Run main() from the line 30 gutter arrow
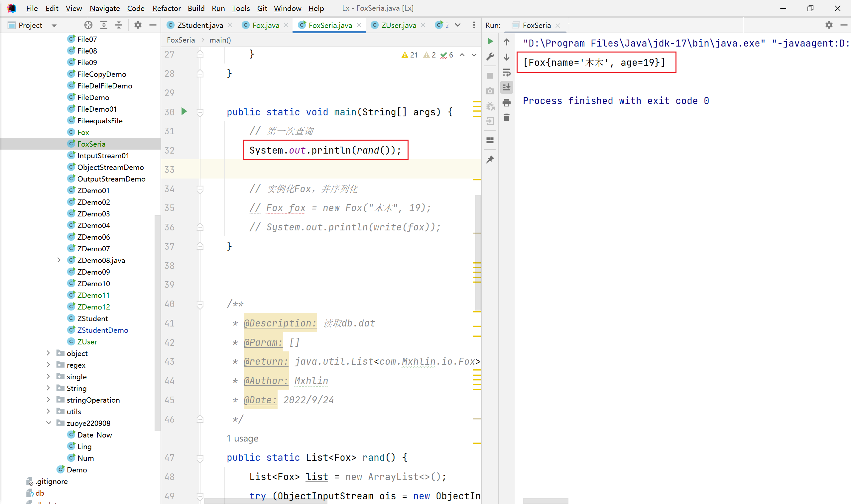The image size is (851, 504). click(x=184, y=111)
